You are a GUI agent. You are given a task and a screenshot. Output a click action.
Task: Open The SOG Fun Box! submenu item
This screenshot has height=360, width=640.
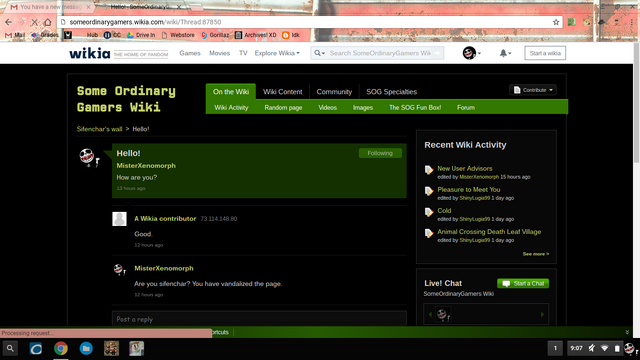[415, 107]
